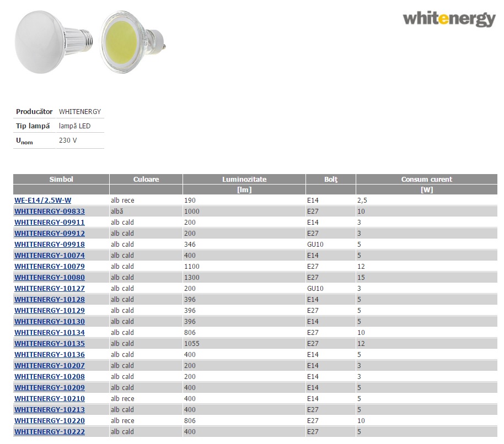Viewport: 504px width, 444px height.
Task: Open the WHITENERGY-10128 product link
Action: pyautogui.click(x=50, y=300)
